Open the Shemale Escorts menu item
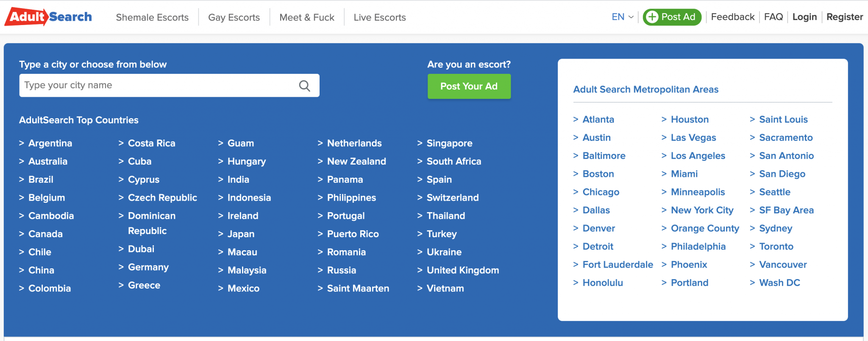The height and width of the screenshot is (341, 868). coord(152,17)
